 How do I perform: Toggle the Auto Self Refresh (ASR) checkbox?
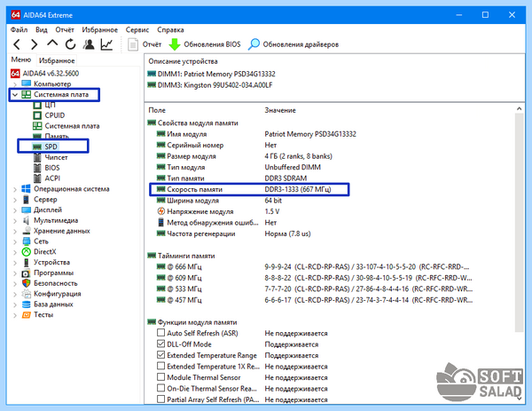(160, 333)
